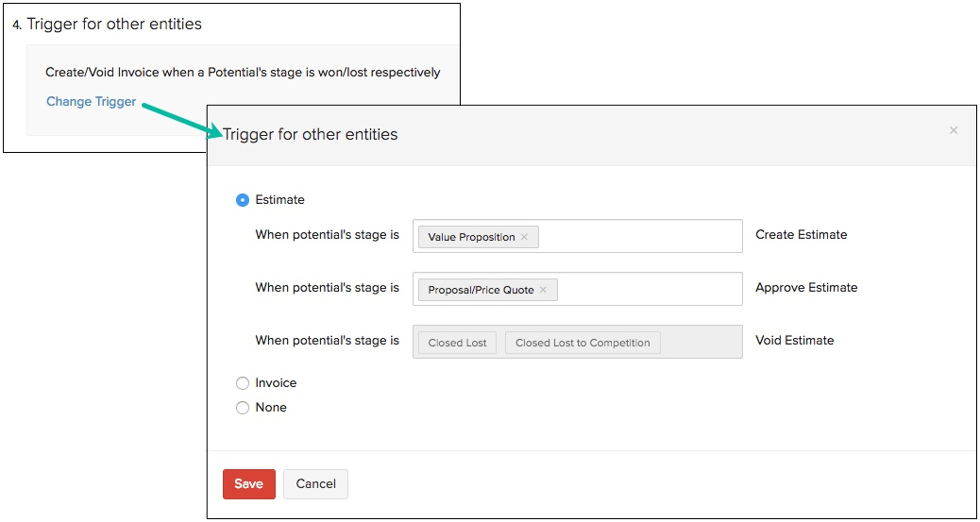Viewport: 980px width, 522px height.
Task: Click the Void Estimate stage selector field
Action: coord(703,342)
